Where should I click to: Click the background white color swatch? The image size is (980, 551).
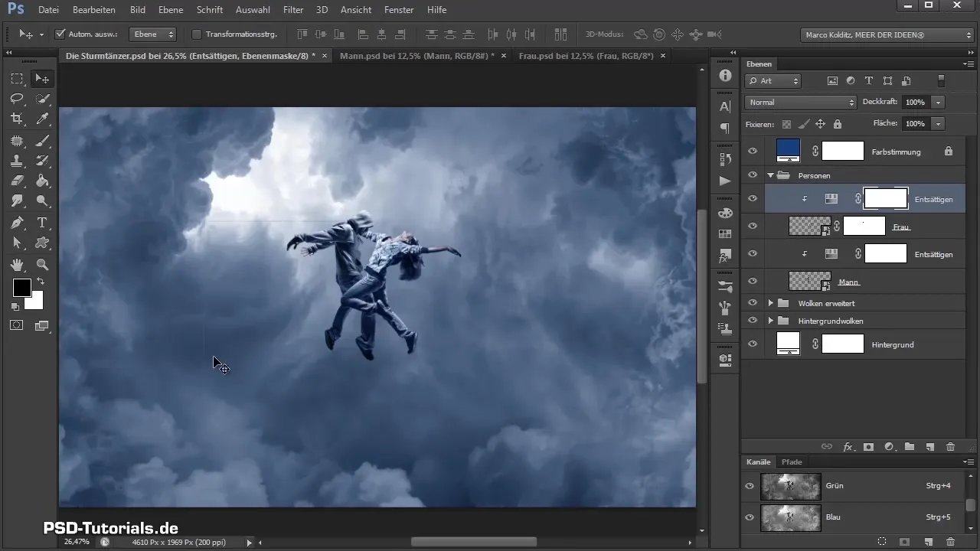coord(36,302)
